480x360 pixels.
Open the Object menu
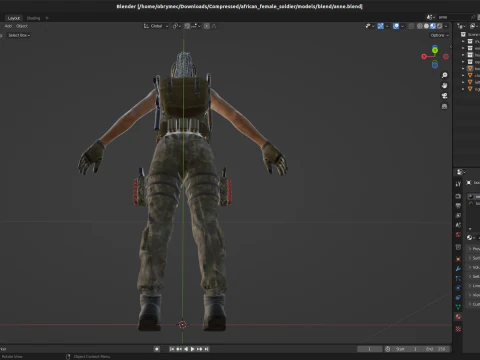tap(22, 26)
